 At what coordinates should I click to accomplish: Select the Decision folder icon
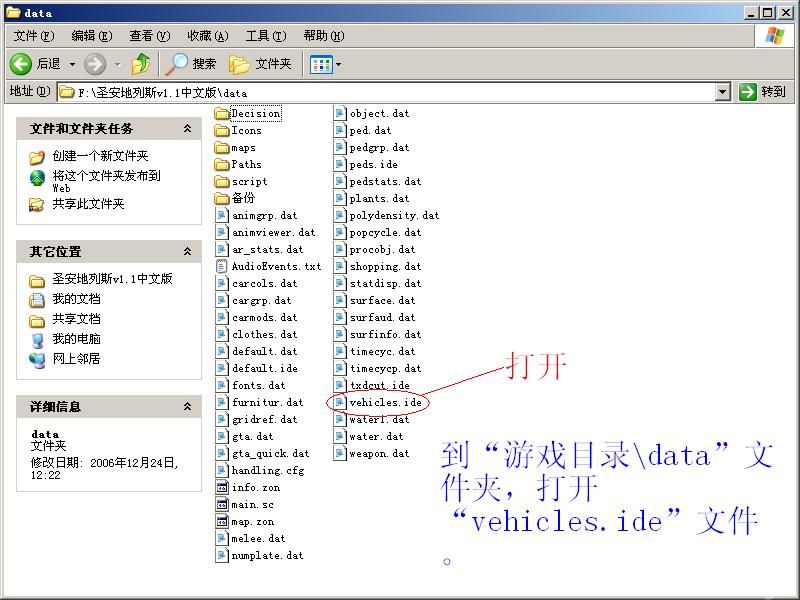(222, 113)
